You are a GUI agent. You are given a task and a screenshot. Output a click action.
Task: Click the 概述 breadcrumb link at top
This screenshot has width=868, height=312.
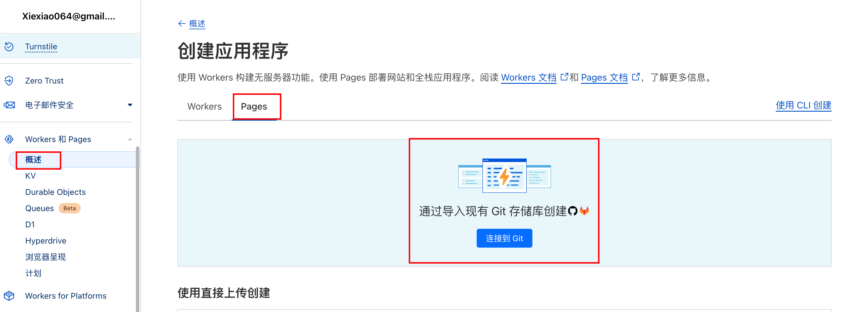(x=197, y=23)
